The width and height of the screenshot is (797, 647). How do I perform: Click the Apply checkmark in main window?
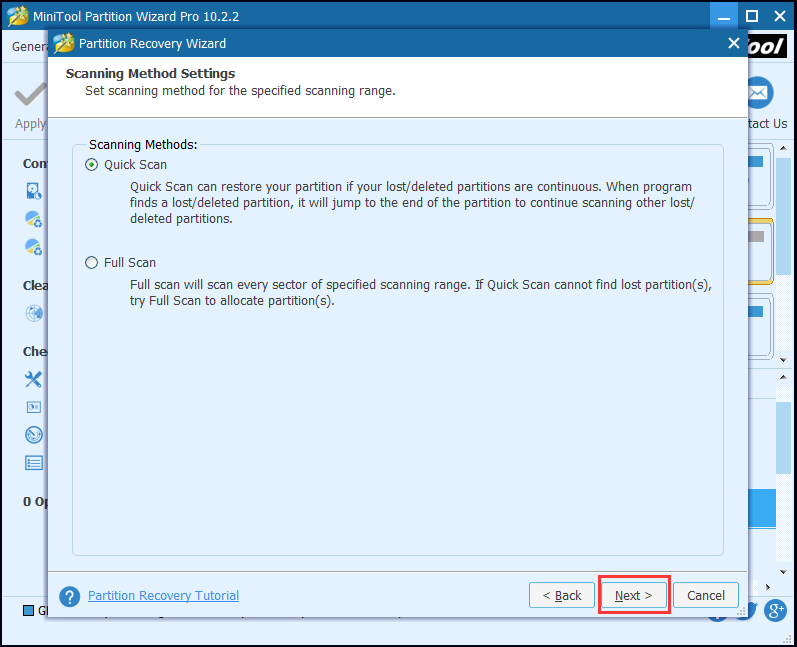coord(30,96)
